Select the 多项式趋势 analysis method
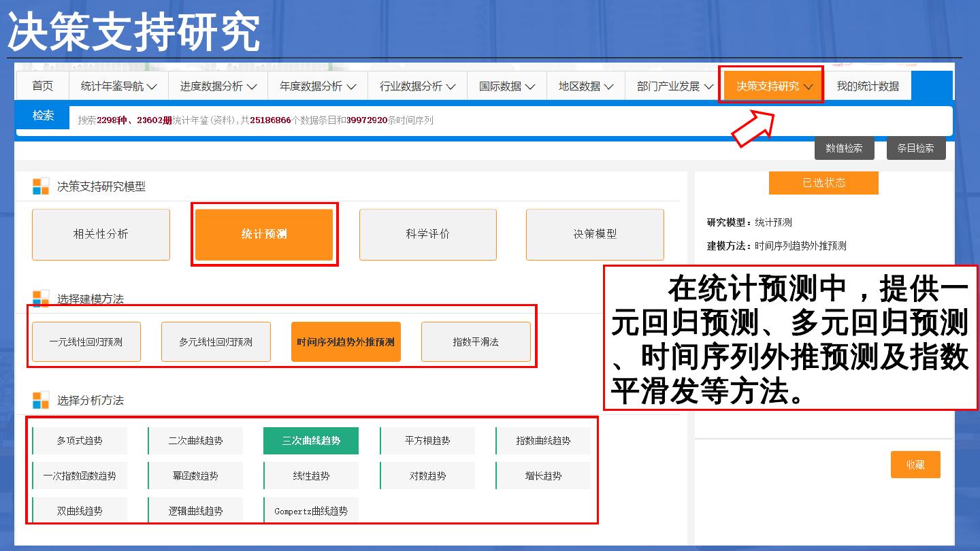Viewport: 980px width, 551px height. 80,441
